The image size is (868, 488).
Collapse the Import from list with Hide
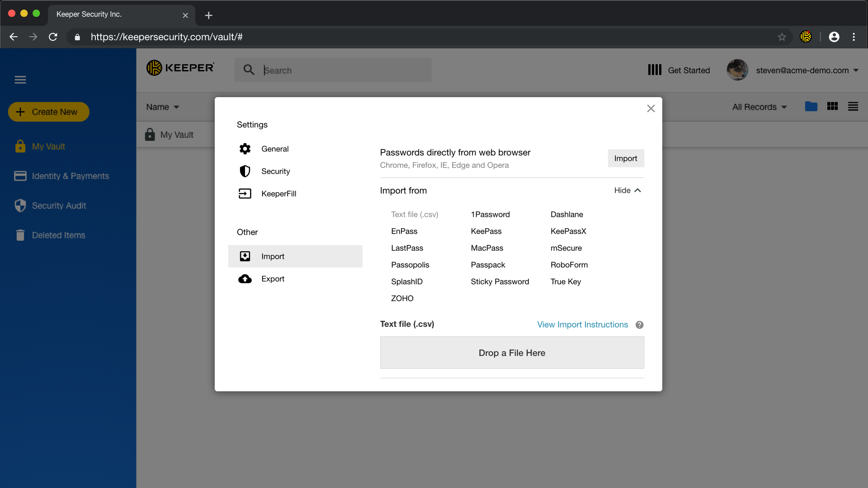[x=627, y=190]
